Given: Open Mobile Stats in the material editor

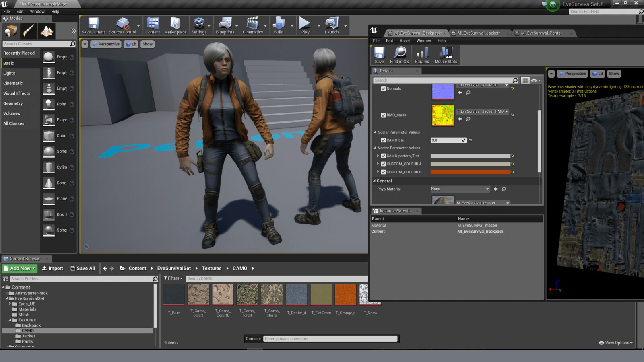Looking at the screenshot, I should point(445,55).
